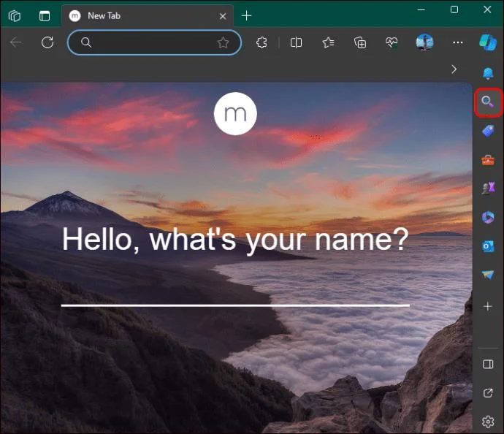The width and height of the screenshot is (504, 434).
Task: Open Outlook from the sidebar
Action: coord(487,246)
